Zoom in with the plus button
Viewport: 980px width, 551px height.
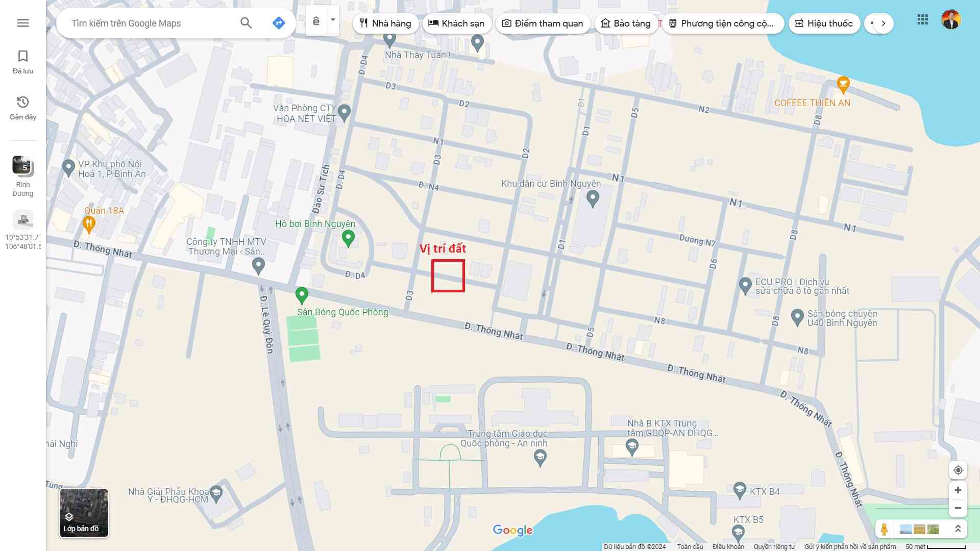point(958,490)
